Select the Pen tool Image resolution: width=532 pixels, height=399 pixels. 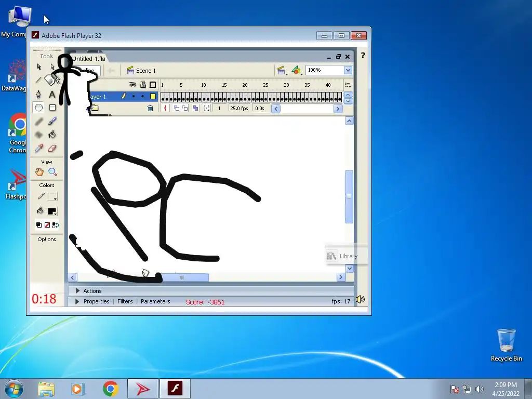(38, 94)
